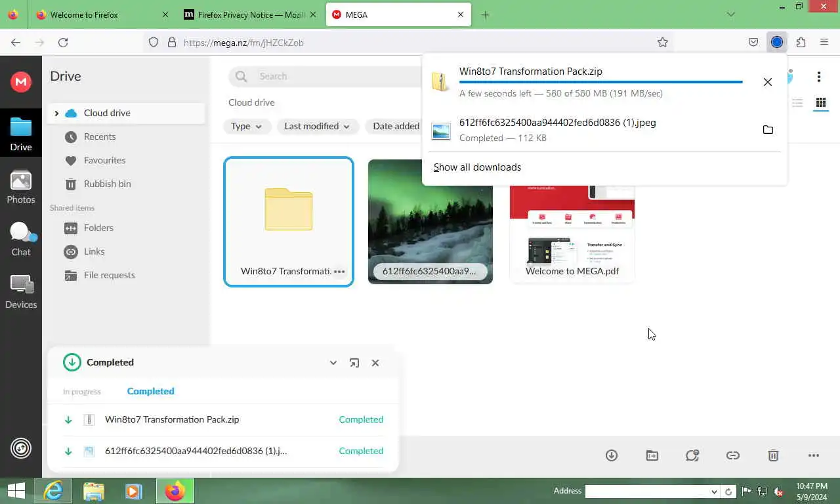Select Win8to7 Transformation Pack.zip in transfer list
This screenshot has width=840, height=504.
pos(223,419)
